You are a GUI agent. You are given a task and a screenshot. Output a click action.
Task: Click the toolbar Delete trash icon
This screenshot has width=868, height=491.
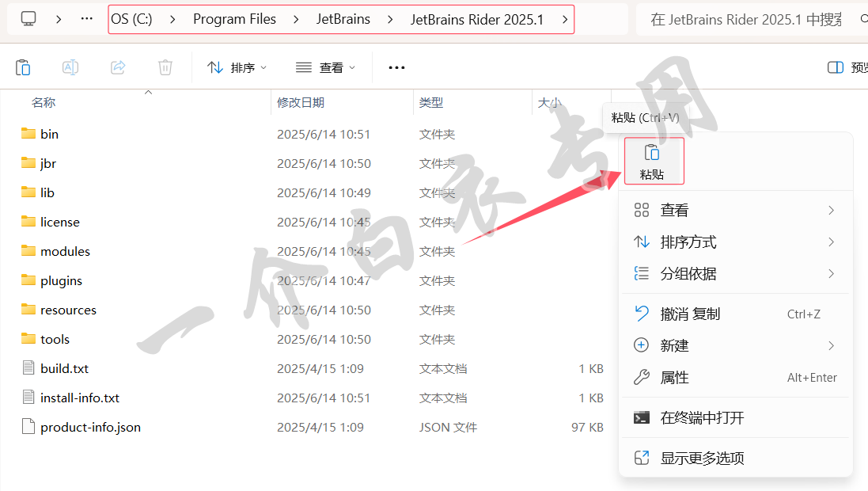pyautogui.click(x=165, y=67)
